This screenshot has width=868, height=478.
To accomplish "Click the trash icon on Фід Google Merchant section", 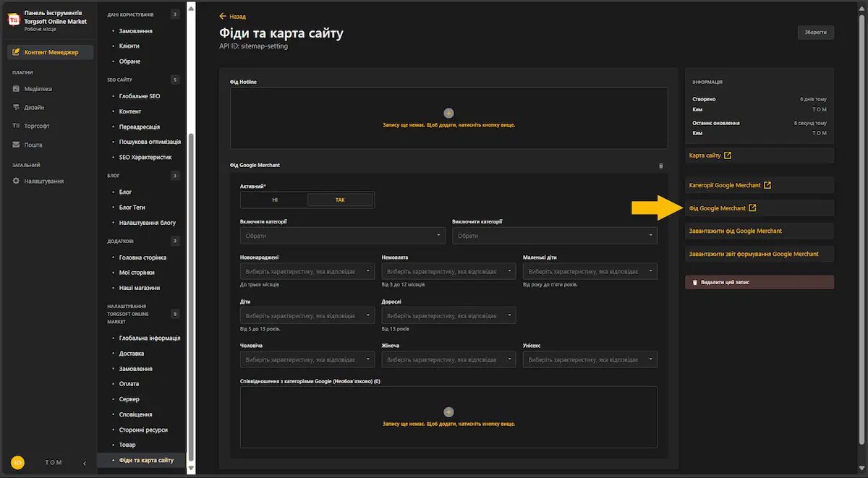I will pyautogui.click(x=660, y=165).
